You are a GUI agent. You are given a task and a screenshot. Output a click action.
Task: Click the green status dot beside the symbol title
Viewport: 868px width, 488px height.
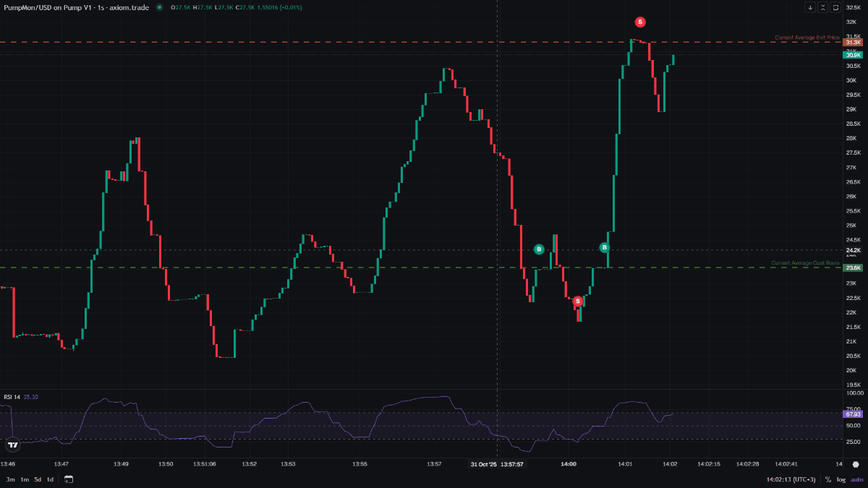point(159,7)
